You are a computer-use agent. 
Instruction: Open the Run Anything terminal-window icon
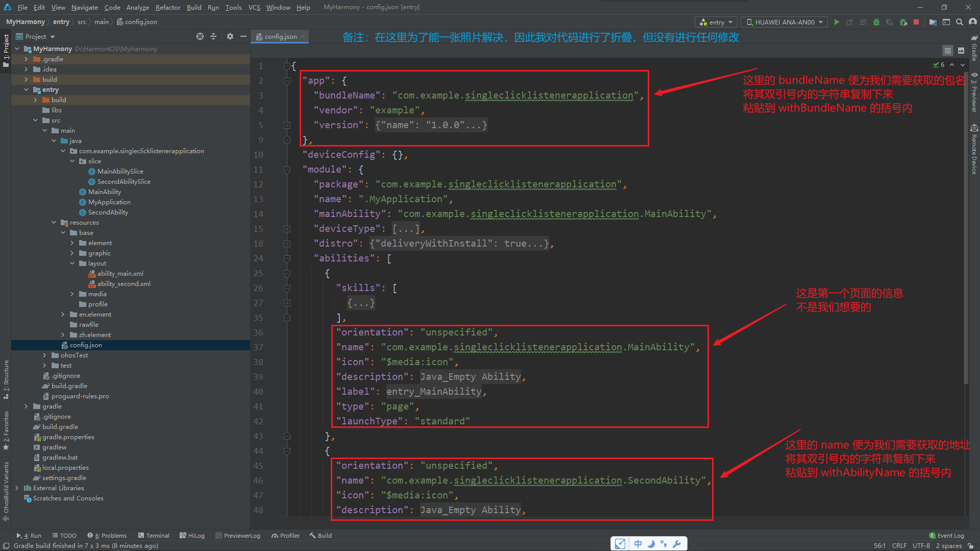click(946, 22)
